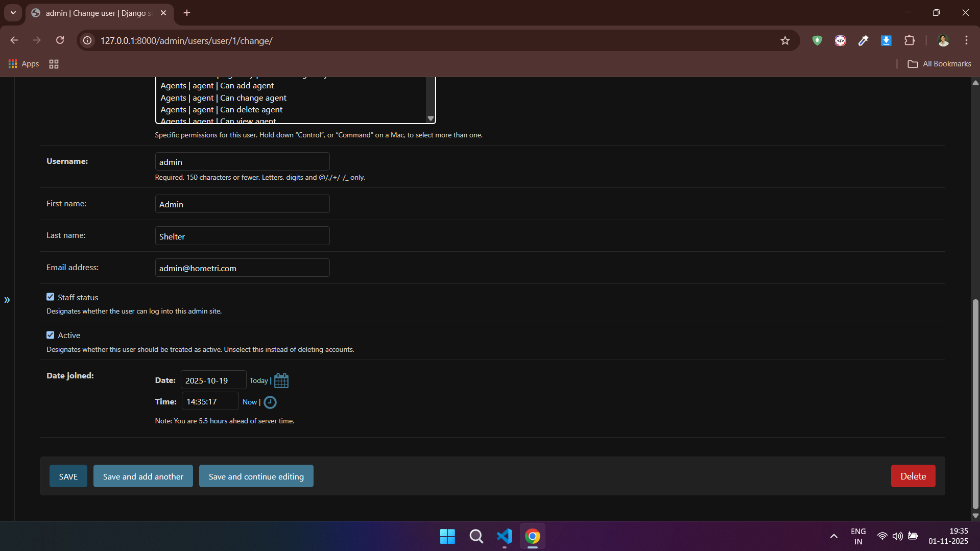The image size is (980, 551).
Task: Click the SAVE button
Action: [68, 476]
